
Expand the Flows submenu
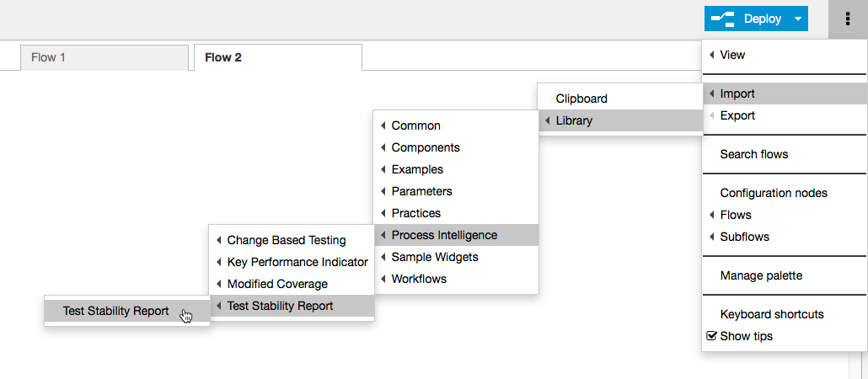tap(785, 215)
